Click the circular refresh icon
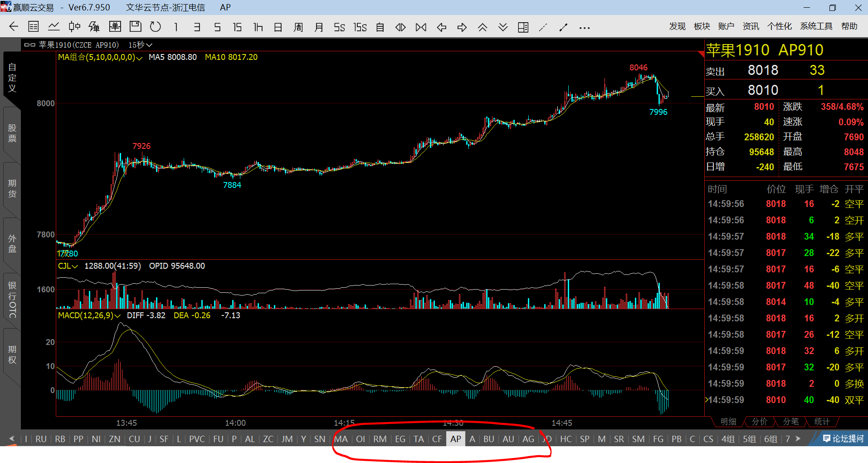The image size is (868, 463). pos(156,27)
